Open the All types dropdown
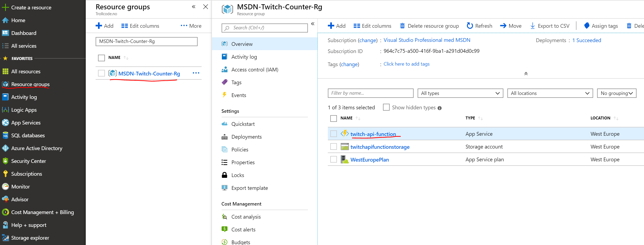 coord(460,93)
